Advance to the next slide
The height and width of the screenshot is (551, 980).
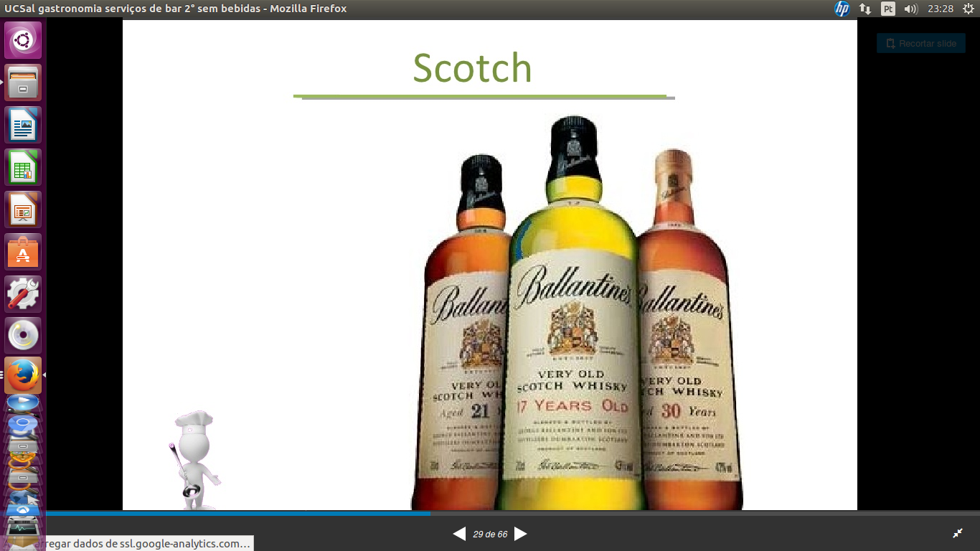coord(521,534)
